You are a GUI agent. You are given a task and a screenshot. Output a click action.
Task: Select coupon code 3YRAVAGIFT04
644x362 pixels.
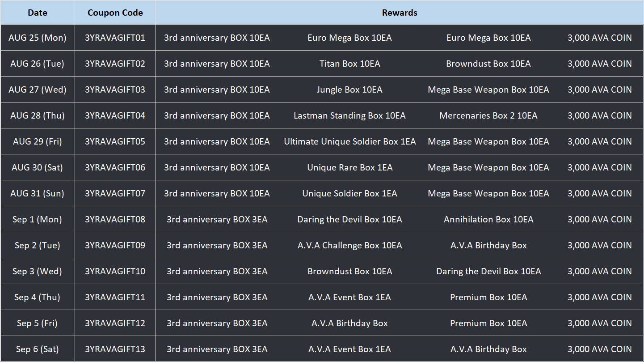[x=115, y=115]
